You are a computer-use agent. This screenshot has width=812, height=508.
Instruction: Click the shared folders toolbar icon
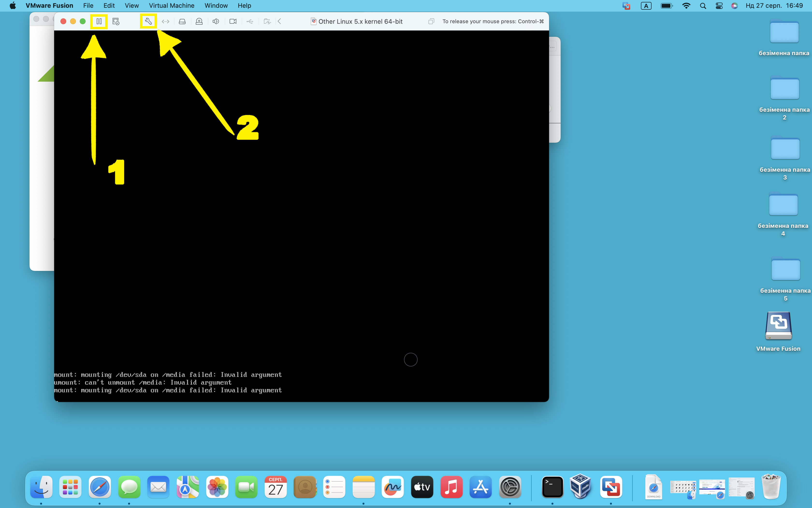tap(267, 22)
